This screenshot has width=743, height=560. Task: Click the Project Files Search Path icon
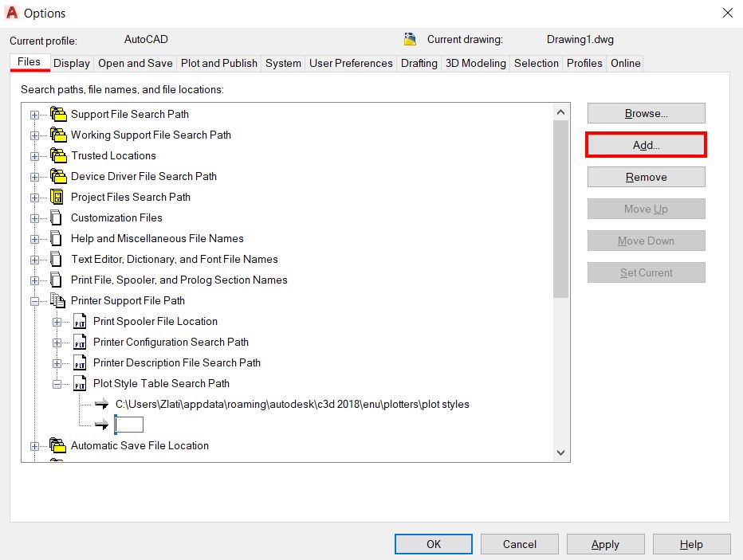point(57,197)
